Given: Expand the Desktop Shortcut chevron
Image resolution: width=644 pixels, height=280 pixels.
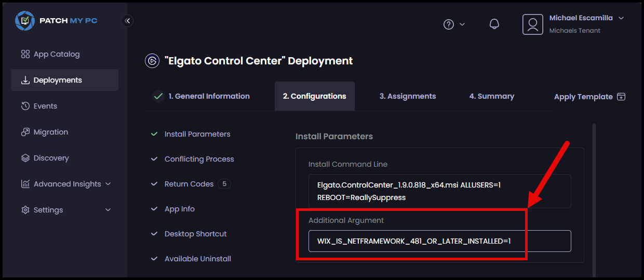Looking at the screenshot, I should [x=154, y=234].
